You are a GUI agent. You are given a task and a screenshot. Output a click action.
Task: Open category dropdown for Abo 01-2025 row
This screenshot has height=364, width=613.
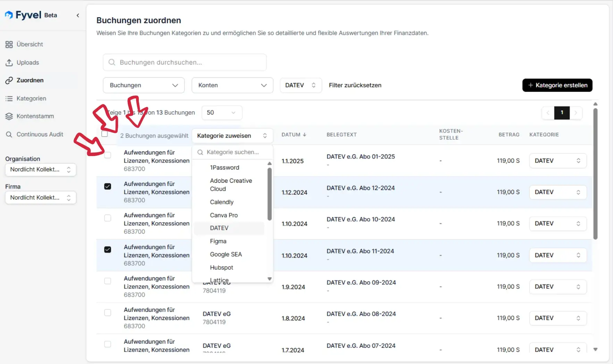(x=558, y=161)
